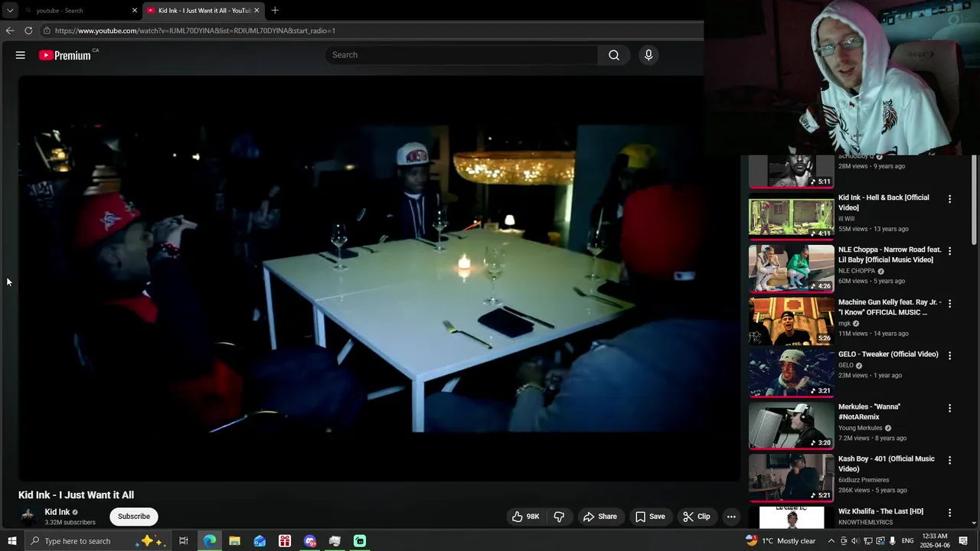Viewport: 980px width, 551px height.
Task: Save video to a playlist
Action: pyautogui.click(x=649, y=517)
